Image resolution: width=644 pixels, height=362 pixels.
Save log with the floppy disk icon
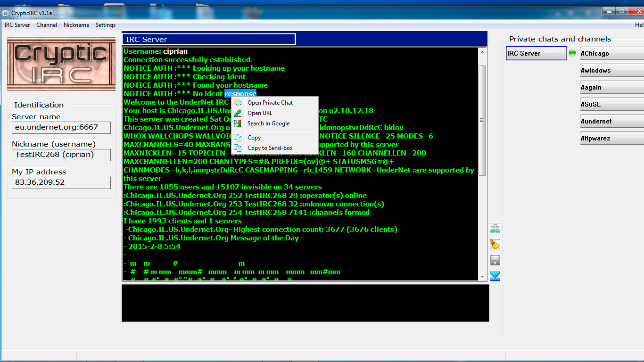click(495, 260)
